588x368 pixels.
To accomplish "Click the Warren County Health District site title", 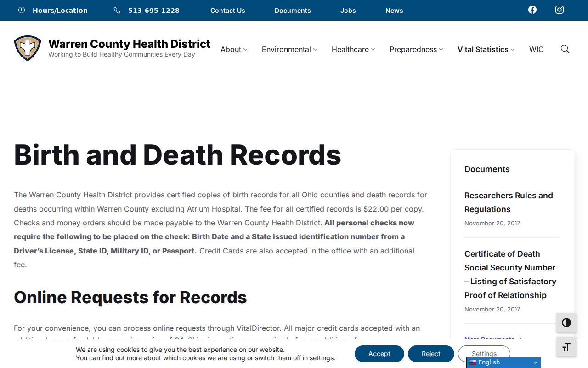I will pos(130,44).
